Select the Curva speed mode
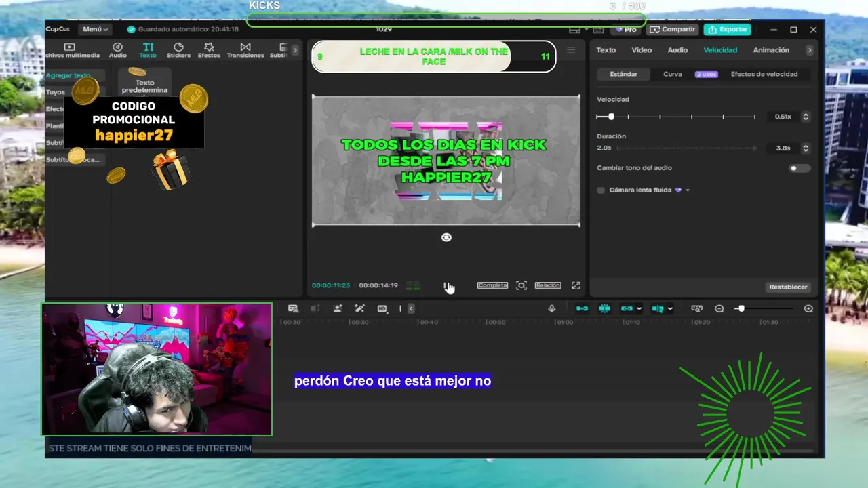Image resolution: width=868 pixels, height=488 pixels. pos(673,75)
